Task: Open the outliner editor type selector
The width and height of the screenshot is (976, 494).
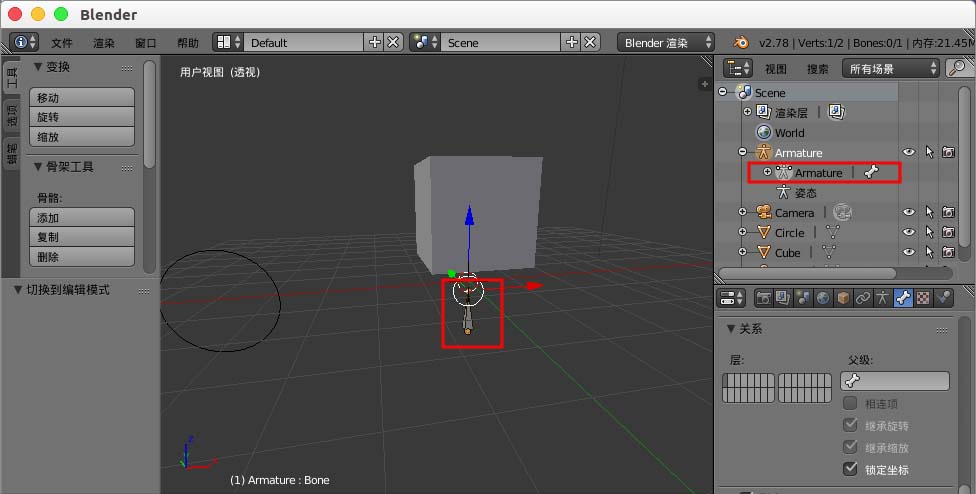Action: tap(738, 68)
